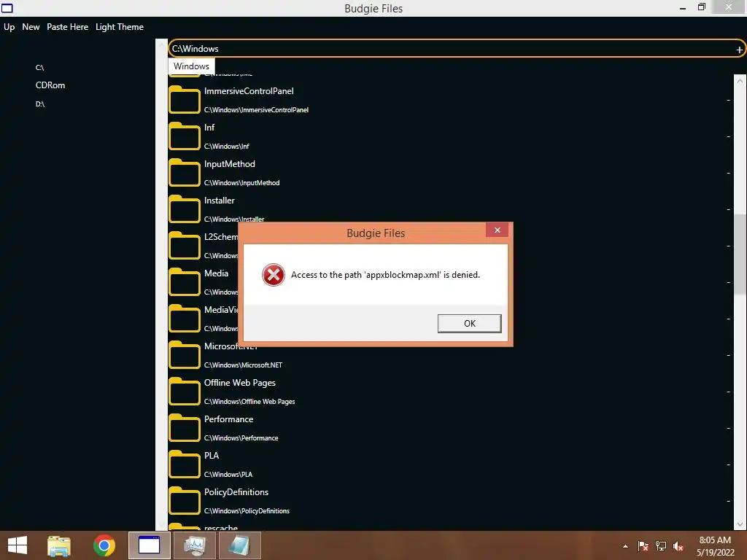747x560 pixels.
Task: Select the PolicyDefinitions folder name
Action: (x=236, y=492)
